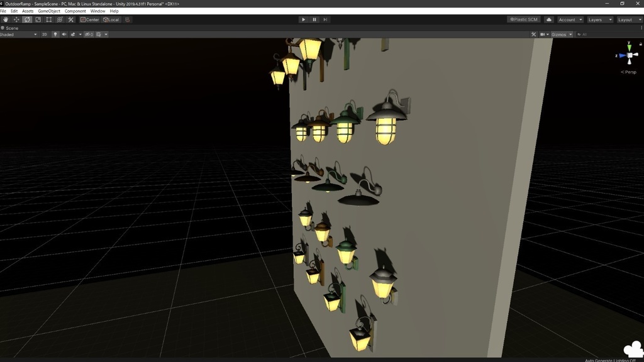Open the GameObject menu
The height and width of the screenshot is (362, 644).
(x=49, y=11)
